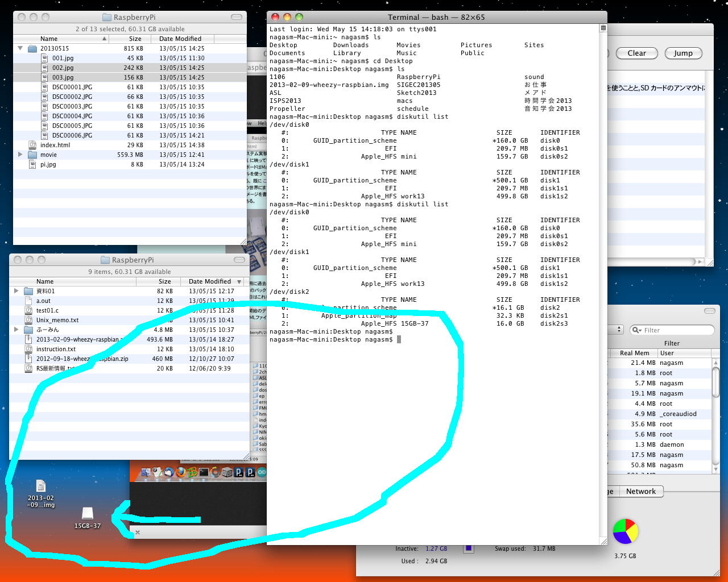This screenshot has width=728, height=582.
Task: Open the Terminal icon in the Dock
Action: [x=204, y=472]
